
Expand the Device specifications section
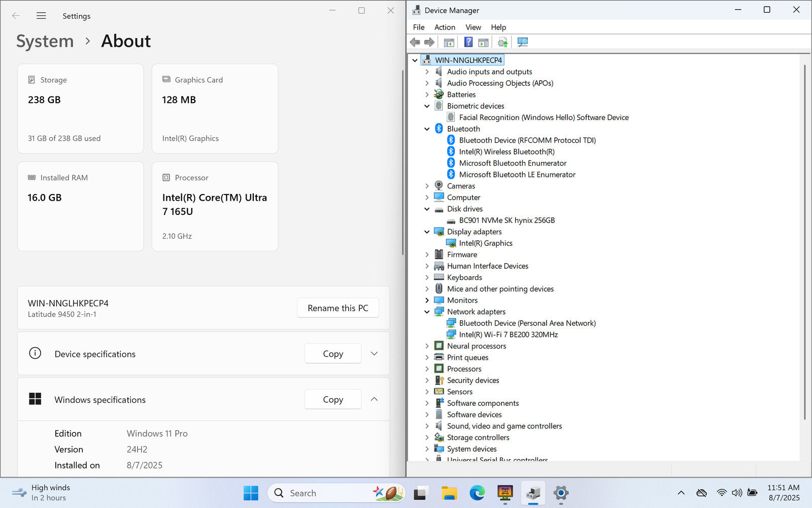374,354
